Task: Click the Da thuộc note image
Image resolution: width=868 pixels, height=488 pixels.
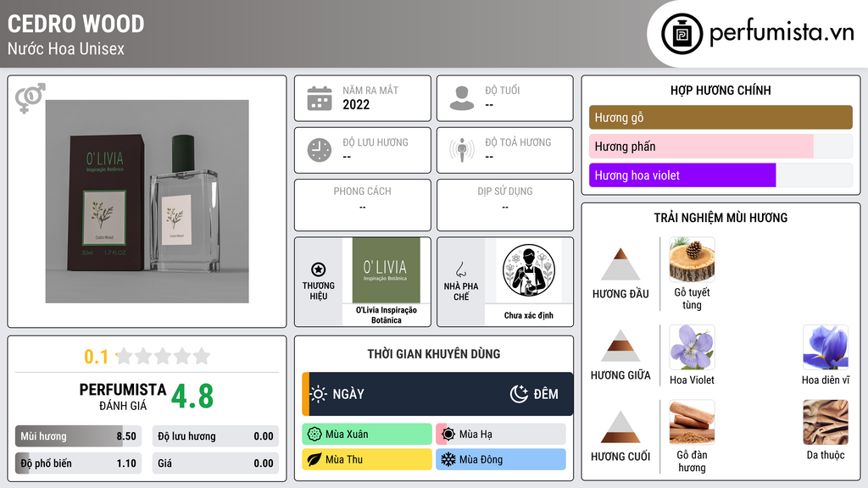Action: 826,422
